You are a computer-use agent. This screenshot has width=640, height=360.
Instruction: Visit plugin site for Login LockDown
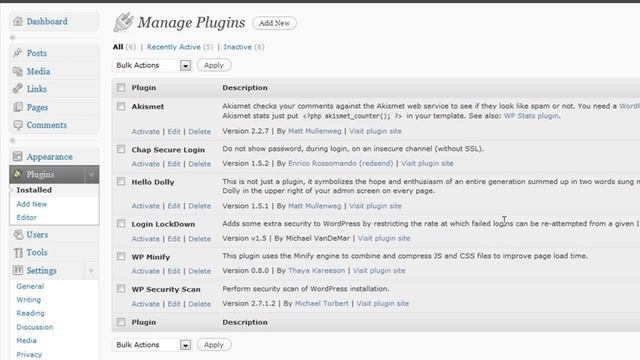pyautogui.click(x=384, y=238)
